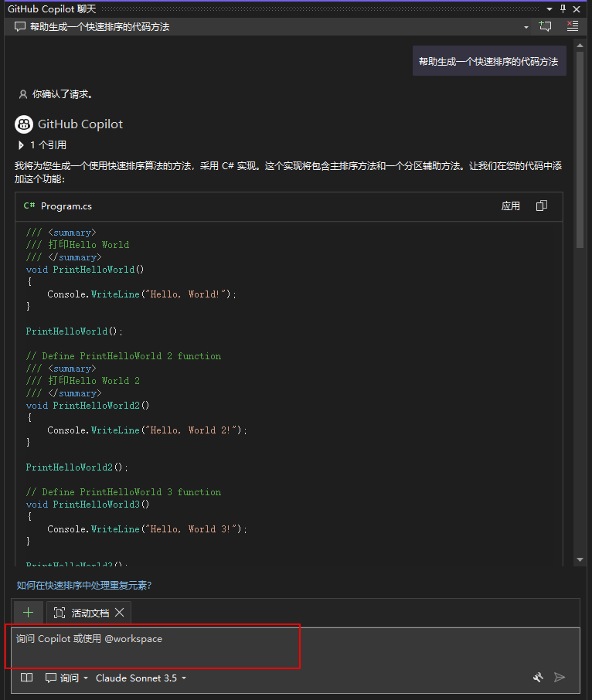Click the send message arrow icon

pyautogui.click(x=560, y=678)
